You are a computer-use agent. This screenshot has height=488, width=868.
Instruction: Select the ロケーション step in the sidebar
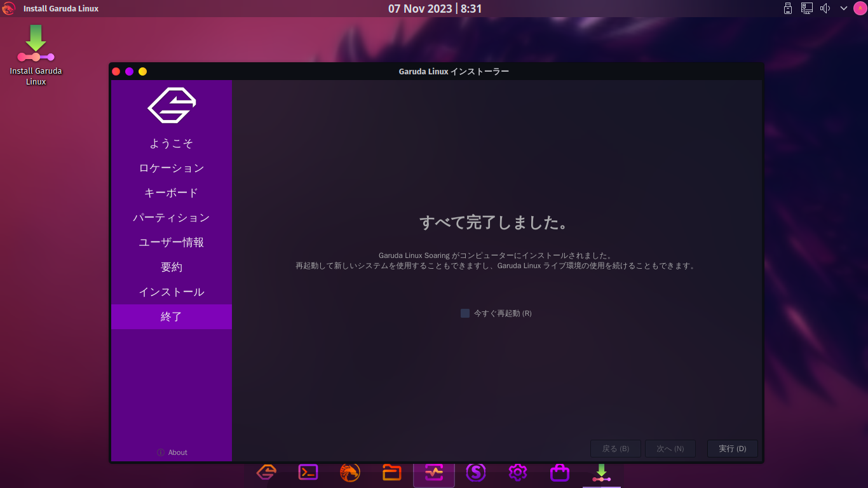click(x=172, y=168)
